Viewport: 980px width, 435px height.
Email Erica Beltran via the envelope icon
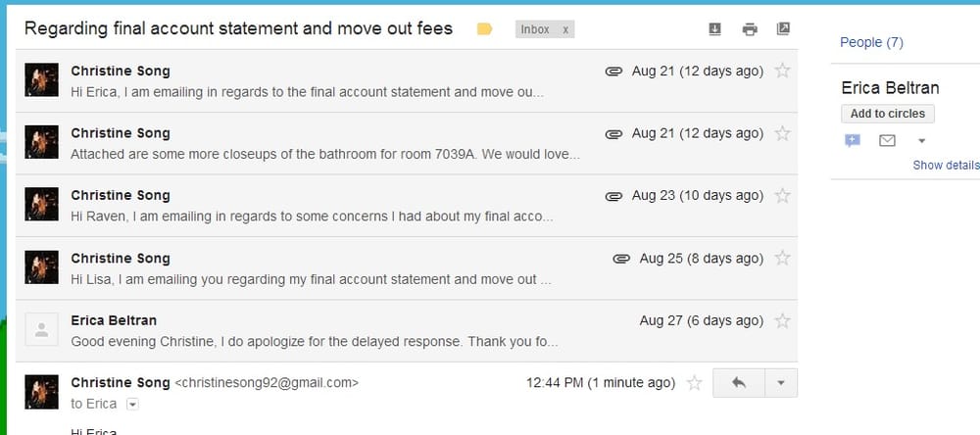click(887, 141)
